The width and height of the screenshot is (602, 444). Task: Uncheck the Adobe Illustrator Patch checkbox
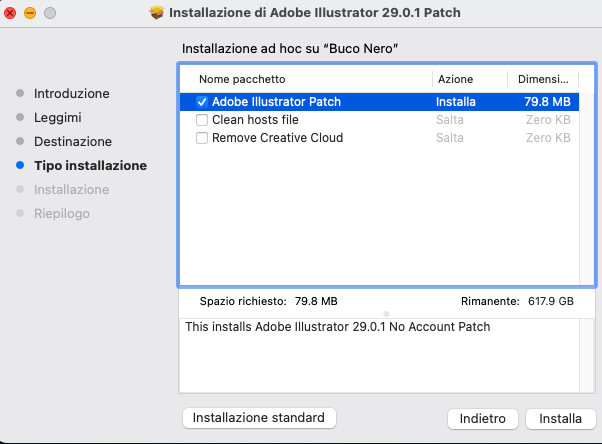[x=202, y=102]
